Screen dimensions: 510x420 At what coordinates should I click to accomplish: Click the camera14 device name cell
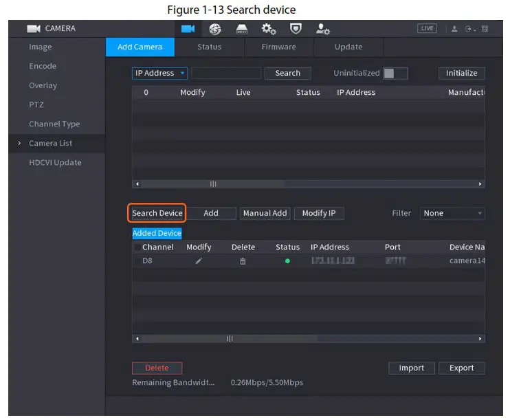pyautogui.click(x=467, y=261)
